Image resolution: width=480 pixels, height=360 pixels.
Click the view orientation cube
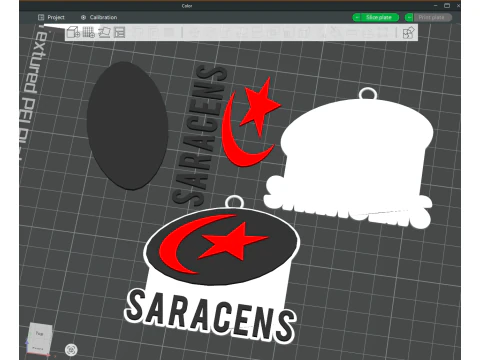point(40,338)
